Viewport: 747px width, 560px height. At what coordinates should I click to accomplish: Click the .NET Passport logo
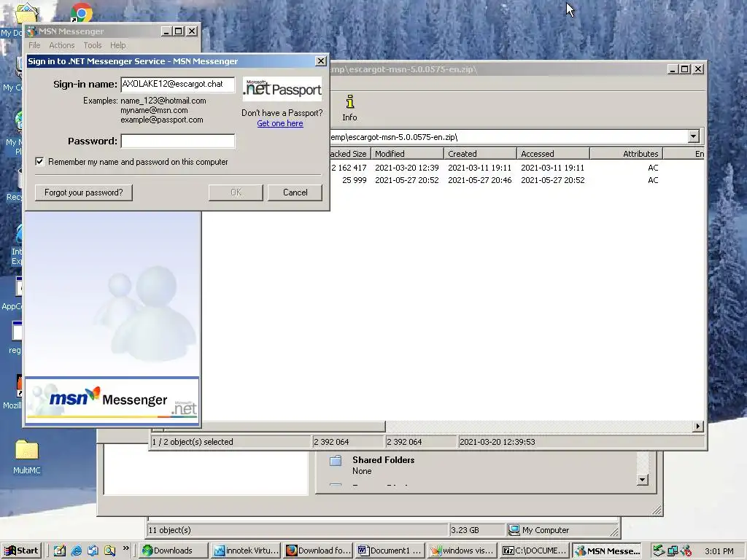coord(282,88)
